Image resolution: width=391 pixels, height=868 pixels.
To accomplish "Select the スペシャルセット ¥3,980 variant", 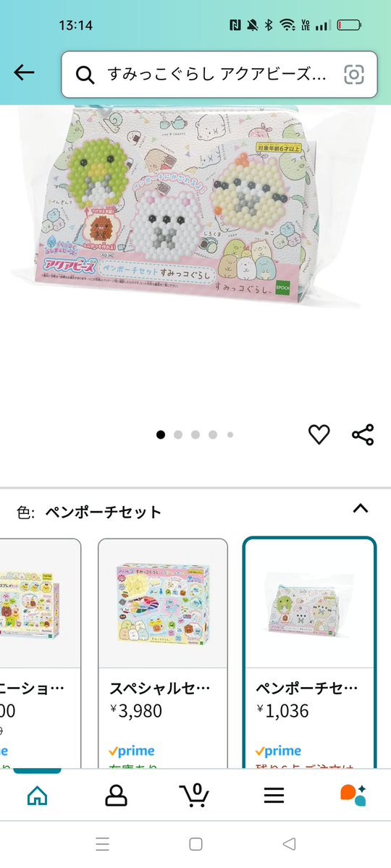I will pyautogui.click(x=163, y=653).
